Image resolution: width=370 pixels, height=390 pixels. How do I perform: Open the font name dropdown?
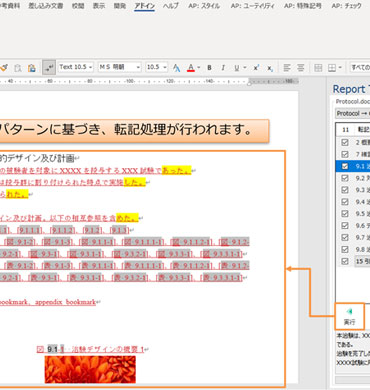[x=120, y=67]
